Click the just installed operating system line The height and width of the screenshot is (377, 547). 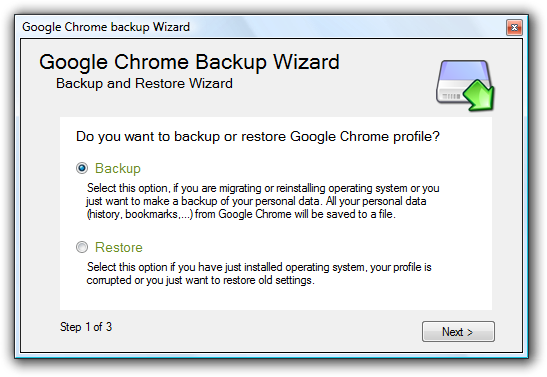259,267
